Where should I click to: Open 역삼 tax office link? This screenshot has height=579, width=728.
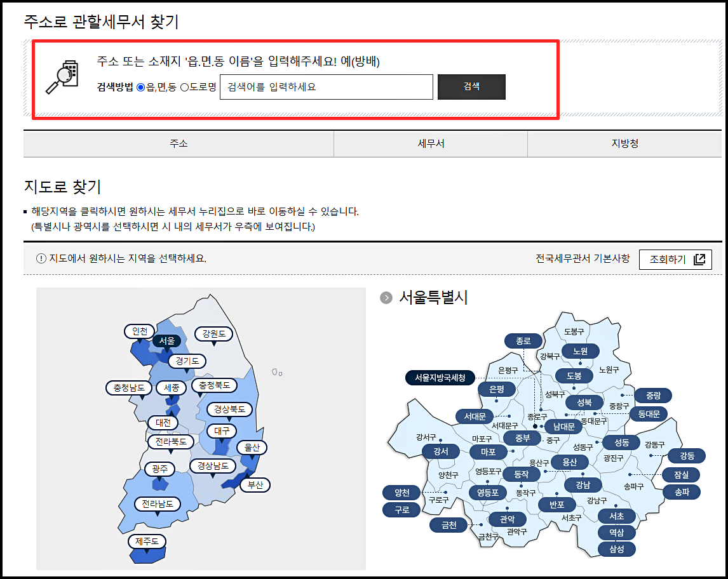[x=617, y=533]
